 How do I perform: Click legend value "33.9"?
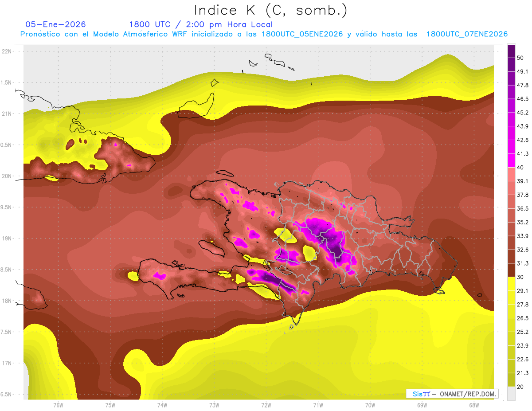tap(523, 236)
